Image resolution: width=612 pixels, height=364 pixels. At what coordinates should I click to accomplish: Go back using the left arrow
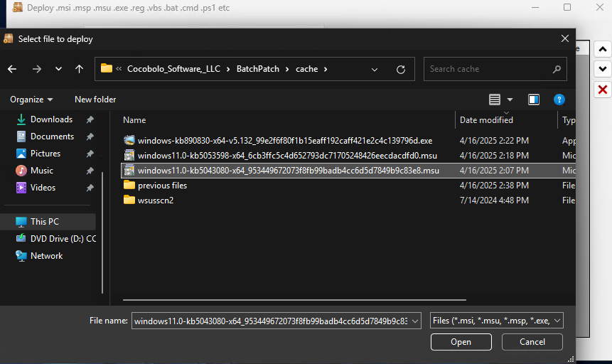12,69
